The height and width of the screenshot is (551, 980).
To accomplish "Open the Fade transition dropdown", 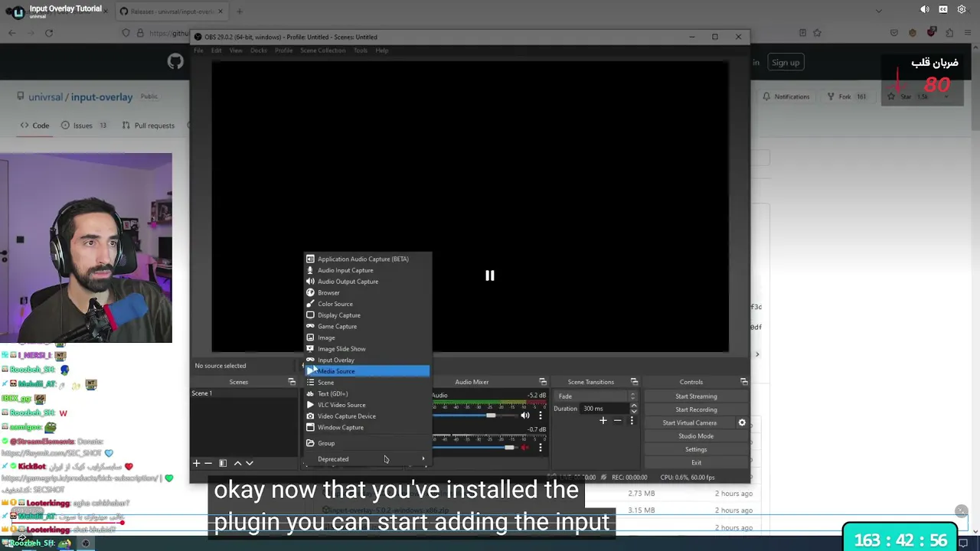I will tap(596, 396).
